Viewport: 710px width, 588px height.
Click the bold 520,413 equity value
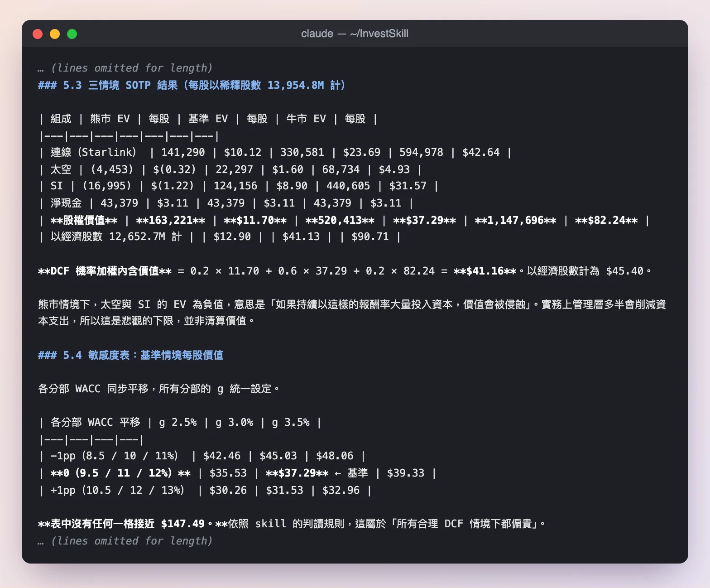(x=340, y=220)
